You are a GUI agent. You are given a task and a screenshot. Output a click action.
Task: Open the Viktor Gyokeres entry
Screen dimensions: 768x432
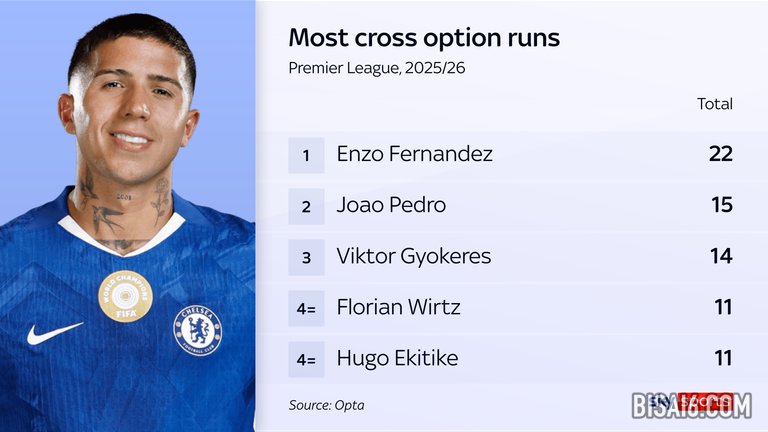[414, 257]
